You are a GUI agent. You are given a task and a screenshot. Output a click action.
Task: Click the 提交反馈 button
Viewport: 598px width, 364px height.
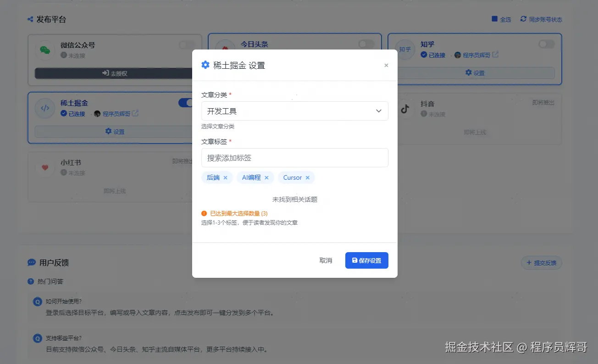pos(542,263)
